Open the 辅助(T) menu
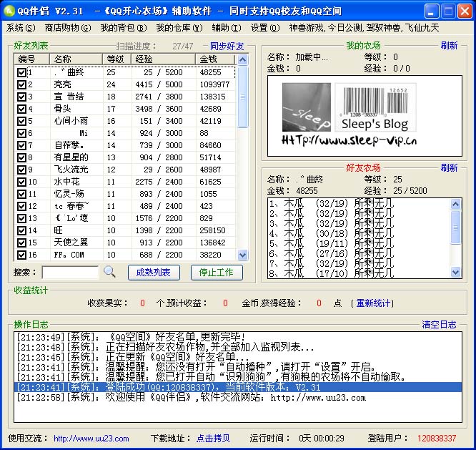476x450 pixels. [x=227, y=28]
